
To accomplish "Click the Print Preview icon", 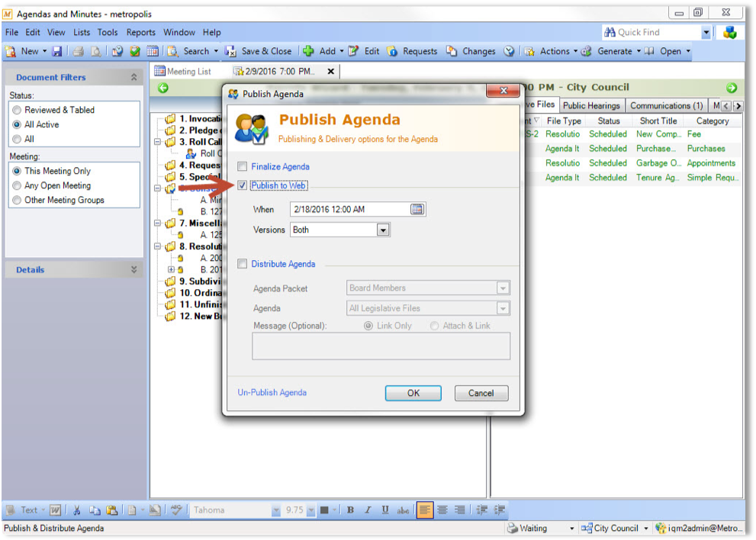I will 96,51.
